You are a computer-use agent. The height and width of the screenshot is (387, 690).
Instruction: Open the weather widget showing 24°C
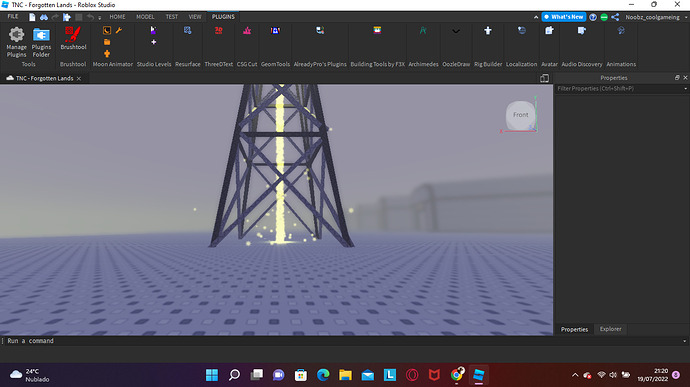tap(30, 375)
